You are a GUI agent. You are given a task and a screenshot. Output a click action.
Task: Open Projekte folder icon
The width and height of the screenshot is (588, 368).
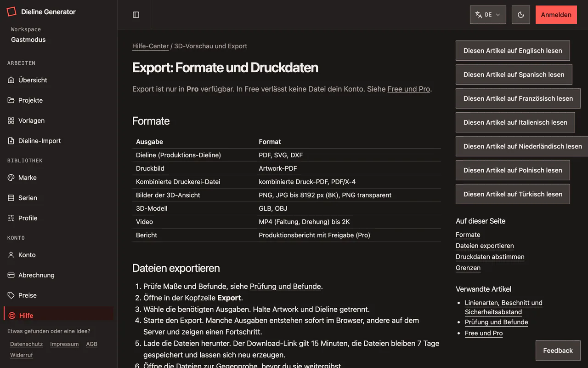pyautogui.click(x=11, y=100)
